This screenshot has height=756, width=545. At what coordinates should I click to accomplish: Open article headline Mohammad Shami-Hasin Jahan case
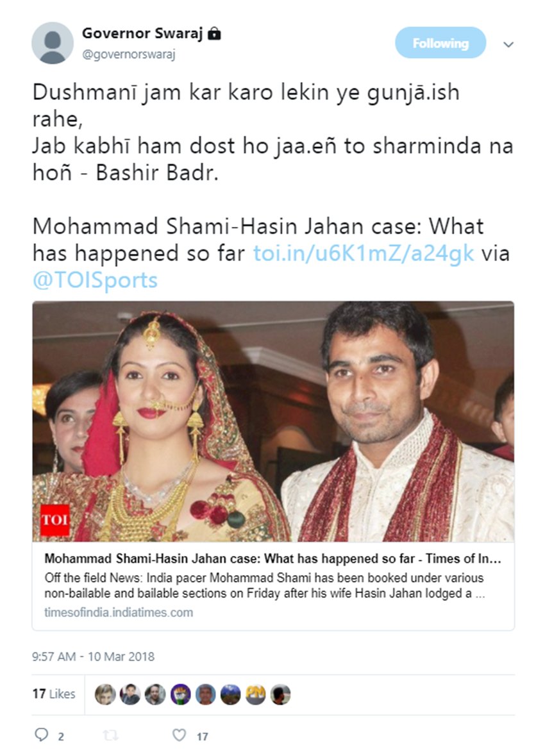pyautogui.click(x=273, y=559)
